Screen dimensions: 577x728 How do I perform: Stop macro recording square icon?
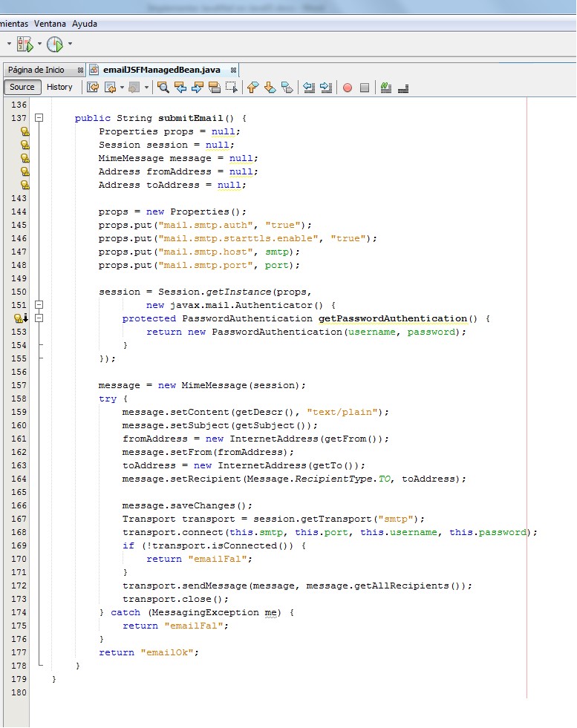point(365,88)
